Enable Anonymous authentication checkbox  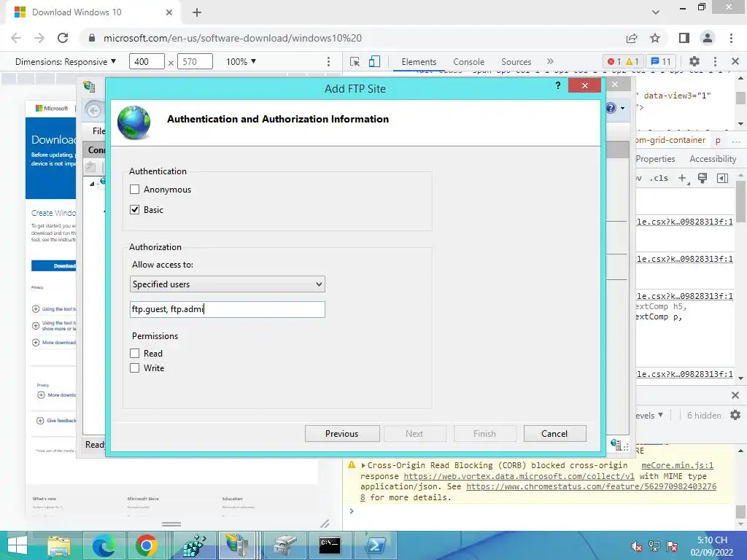tap(135, 190)
